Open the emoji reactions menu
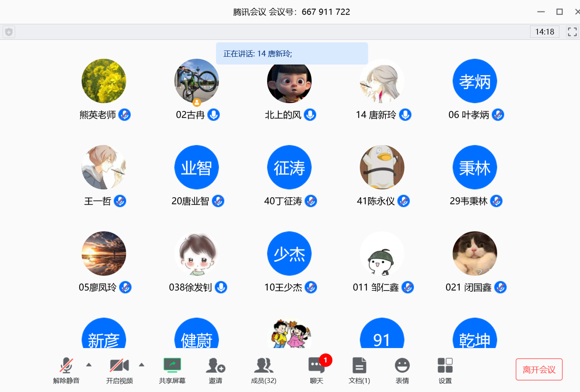Viewport: 580px width, 392px height. (402, 366)
